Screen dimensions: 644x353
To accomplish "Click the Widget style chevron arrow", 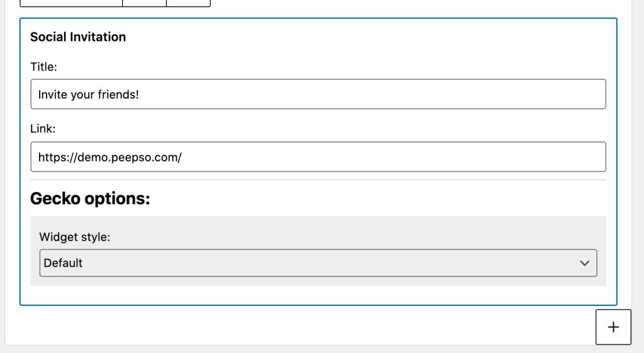I will coord(584,263).
